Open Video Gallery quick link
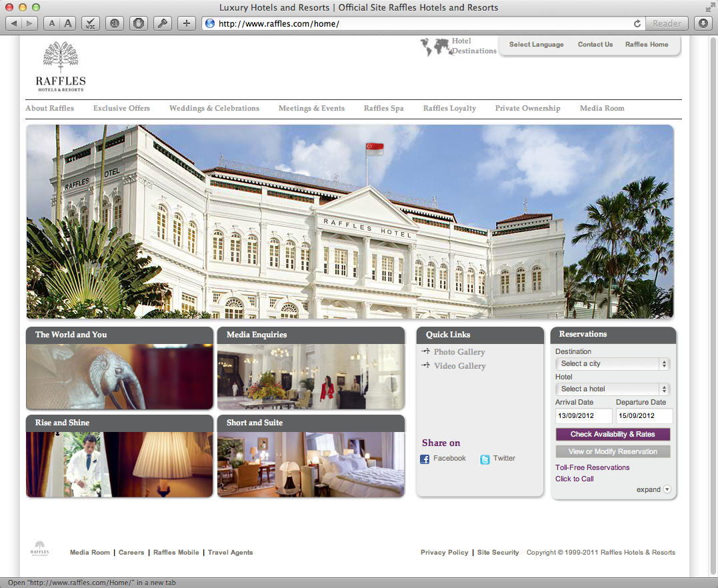The image size is (718, 588). click(459, 366)
